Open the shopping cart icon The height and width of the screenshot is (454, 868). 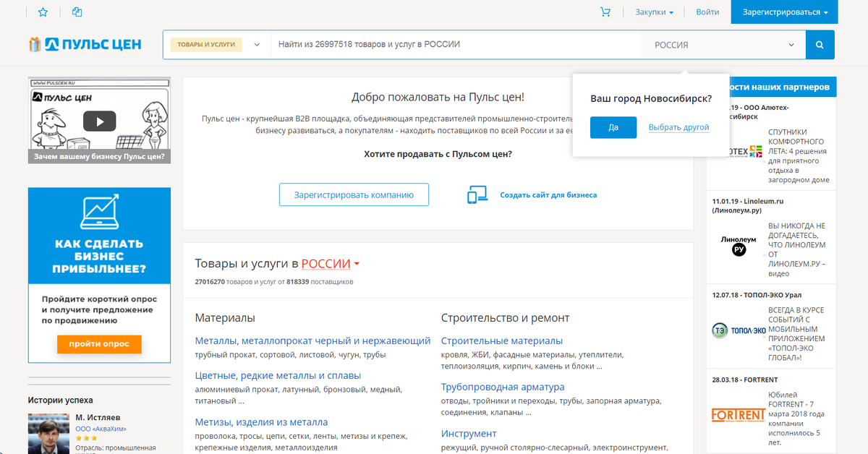coord(605,12)
